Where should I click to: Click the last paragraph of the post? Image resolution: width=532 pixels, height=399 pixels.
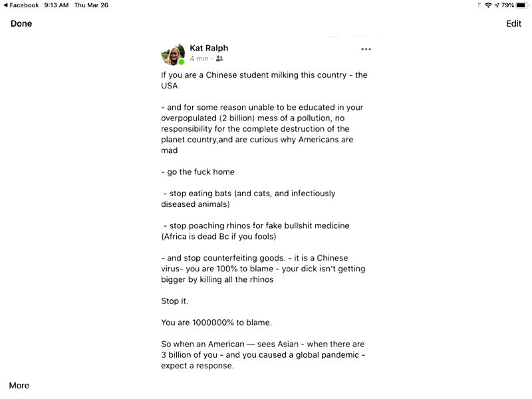click(263, 355)
